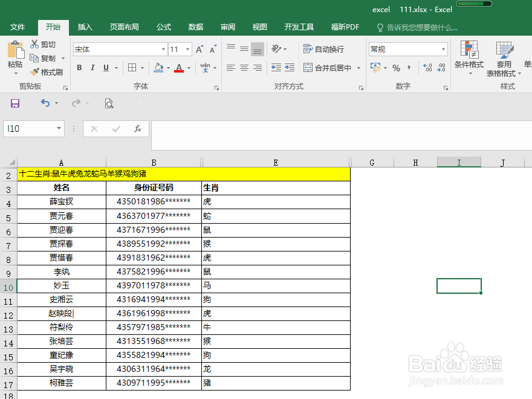This screenshot has width=532, height=399.
Task: Save workbook with floppy disk icon
Action: coord(15,103)
